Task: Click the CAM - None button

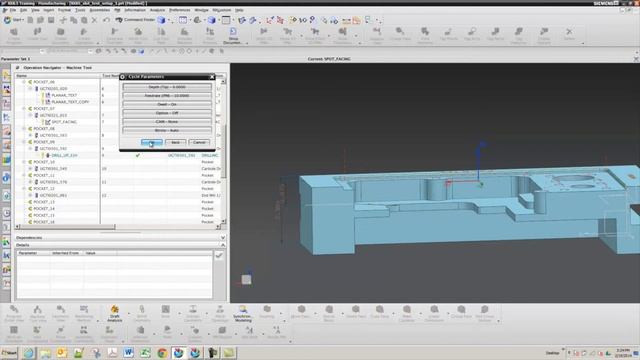Action: pyautogui.click(x=167, y=122)
